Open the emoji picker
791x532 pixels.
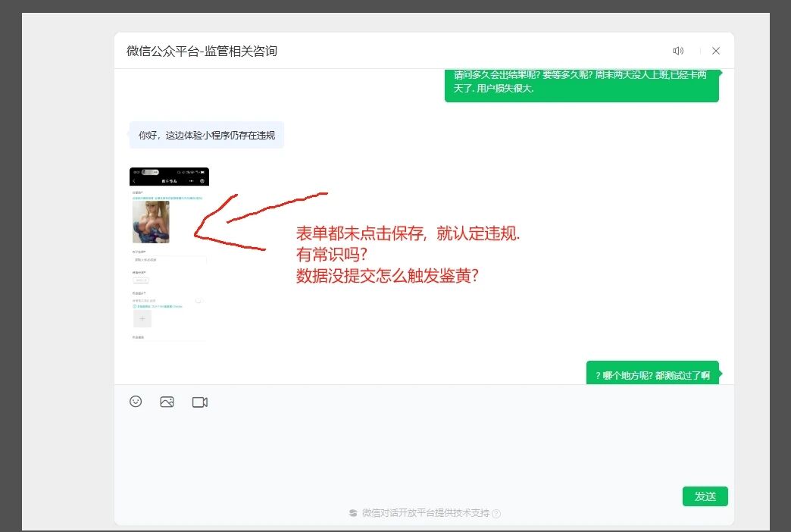click(x=136, y=401)
